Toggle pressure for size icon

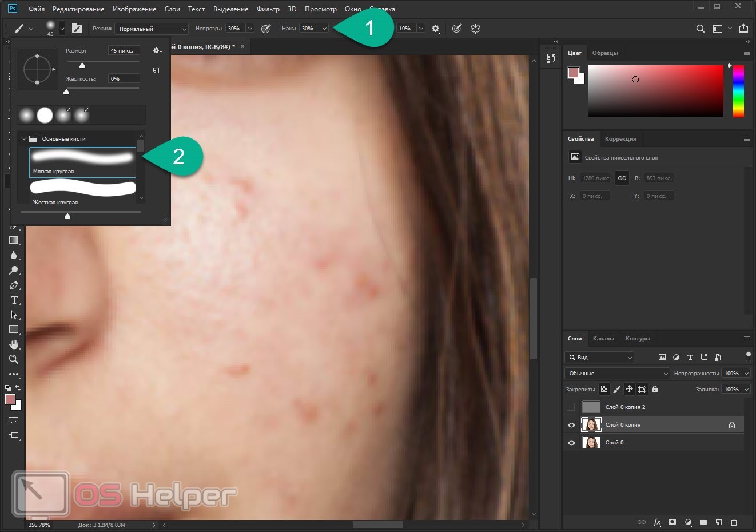pos(456,28)
